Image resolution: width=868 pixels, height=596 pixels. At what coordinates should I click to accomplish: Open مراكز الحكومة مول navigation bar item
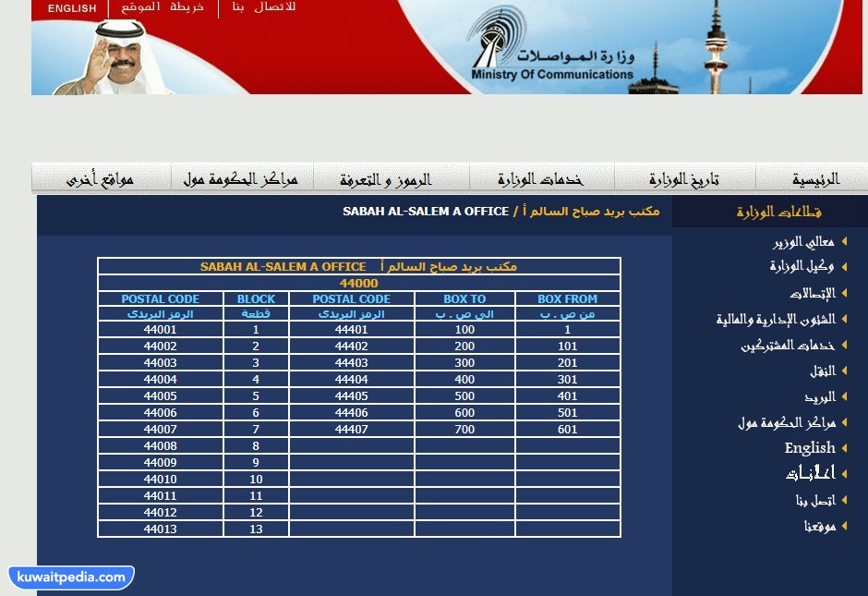[240, 179]
